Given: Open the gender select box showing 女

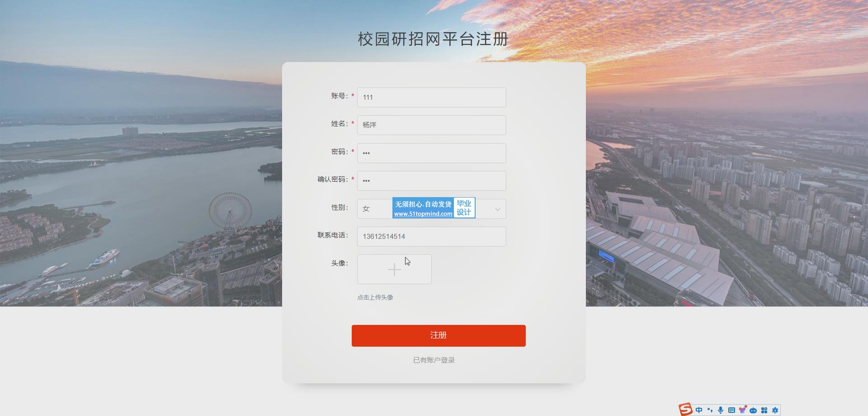Looking at the screenshot, I should pos(431,209).
